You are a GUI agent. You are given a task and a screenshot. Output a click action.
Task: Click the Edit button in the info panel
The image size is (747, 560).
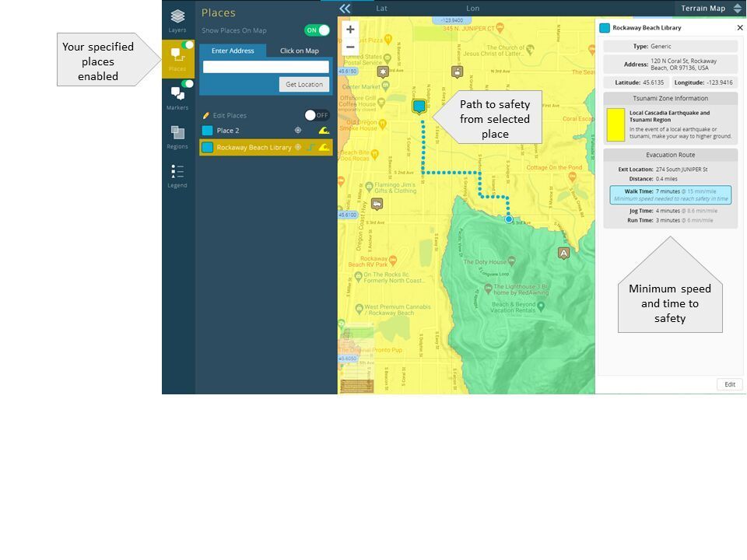730,384
